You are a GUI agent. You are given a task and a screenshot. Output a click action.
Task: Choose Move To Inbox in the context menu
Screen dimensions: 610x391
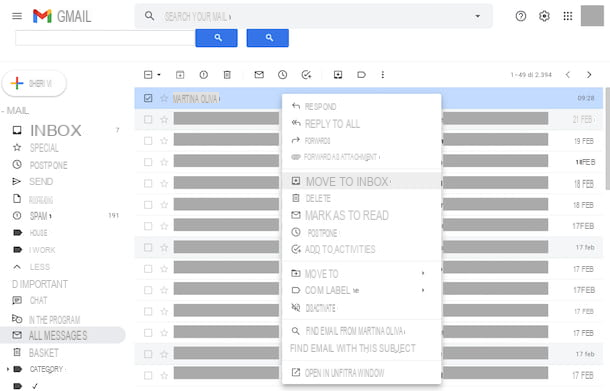(362, 181)
